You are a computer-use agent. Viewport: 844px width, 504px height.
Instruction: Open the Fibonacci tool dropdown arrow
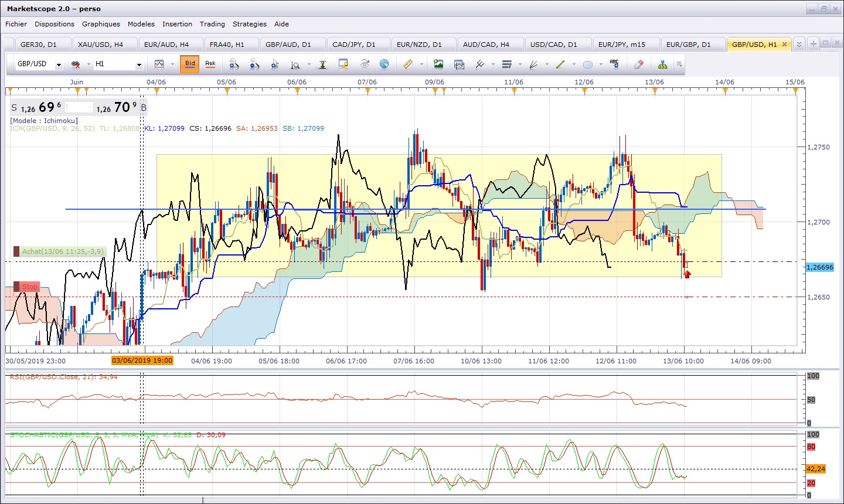pyautogui.click(x=520, y=64)
